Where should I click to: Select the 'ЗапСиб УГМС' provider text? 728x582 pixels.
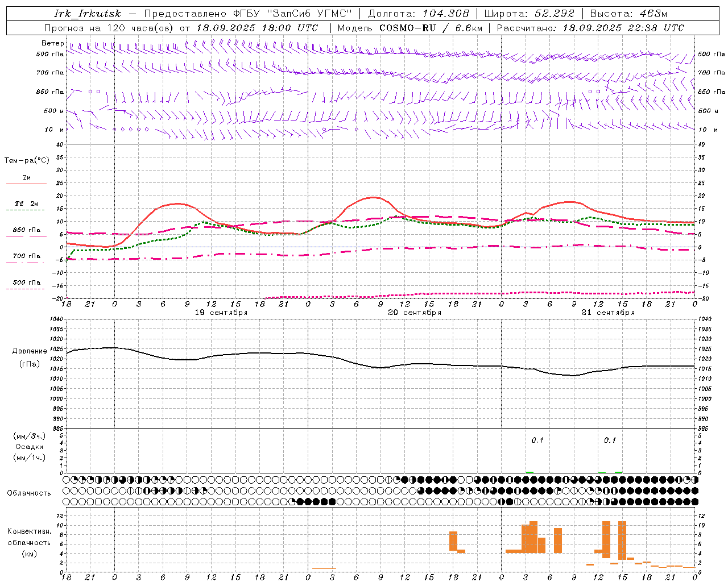coord(310,14)
